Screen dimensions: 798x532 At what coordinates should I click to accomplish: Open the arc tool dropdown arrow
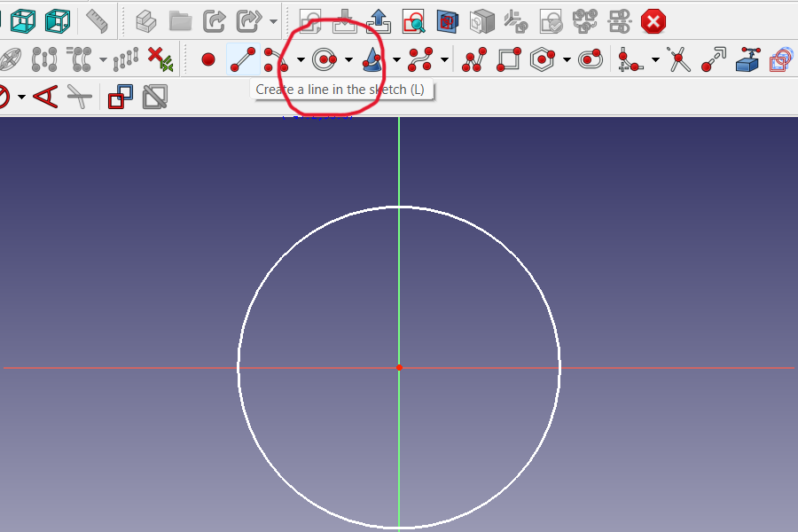[x=300, y=60]
